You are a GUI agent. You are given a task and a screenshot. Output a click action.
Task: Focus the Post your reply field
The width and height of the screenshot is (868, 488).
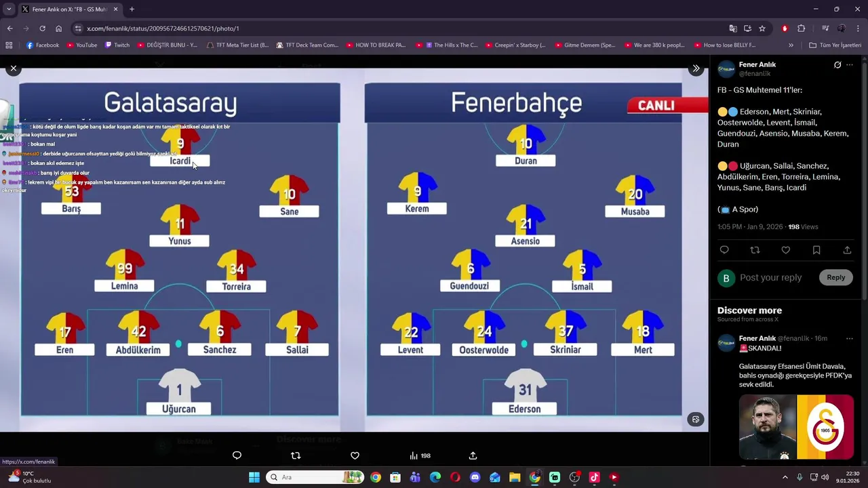[770, 277]
